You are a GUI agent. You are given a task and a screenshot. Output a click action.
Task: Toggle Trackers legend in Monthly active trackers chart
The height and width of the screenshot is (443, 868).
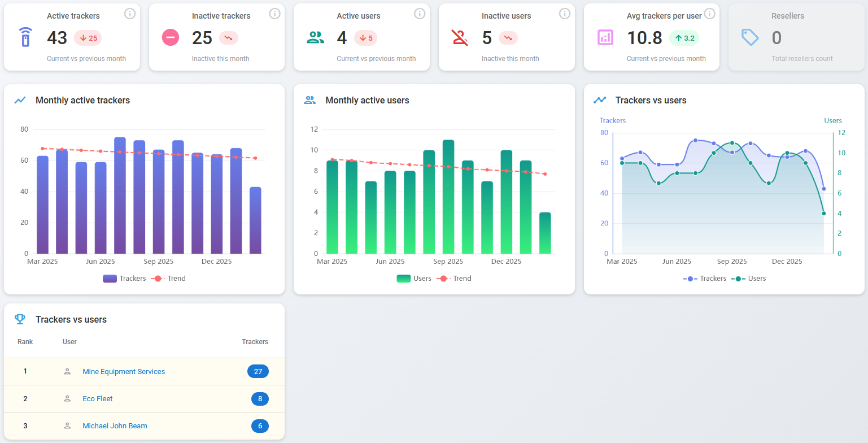[124, 279]
